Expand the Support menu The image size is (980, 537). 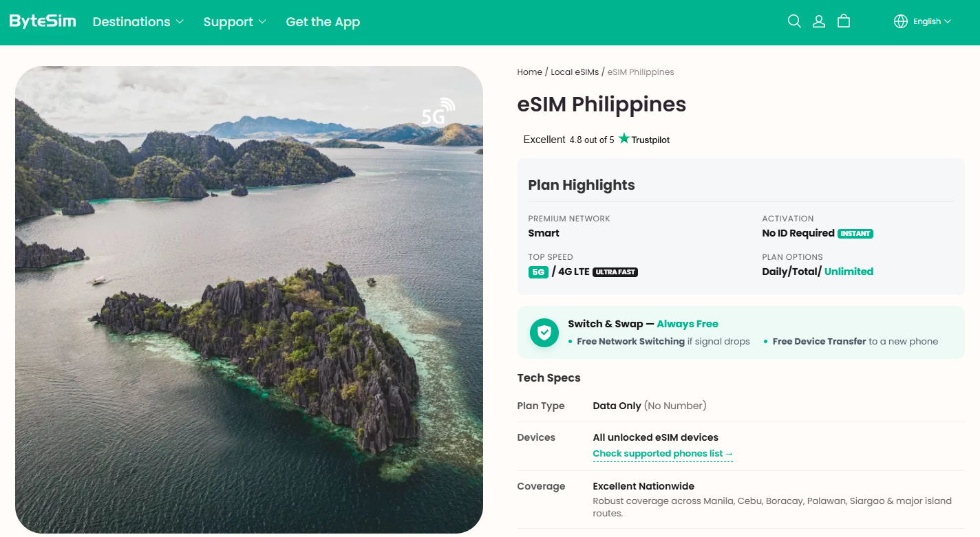tap(235, 22)
